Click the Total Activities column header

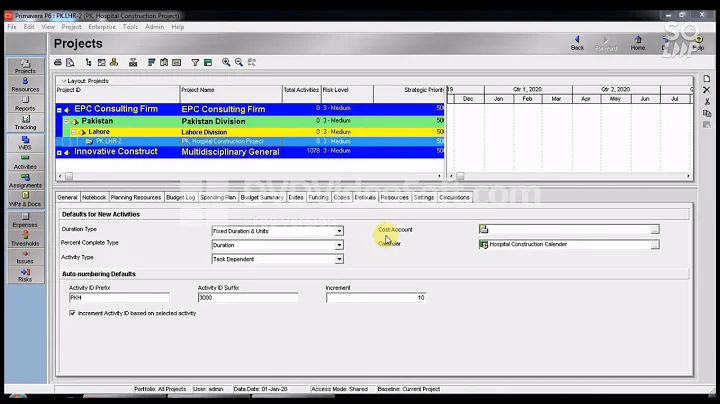[x=301, y=94]
